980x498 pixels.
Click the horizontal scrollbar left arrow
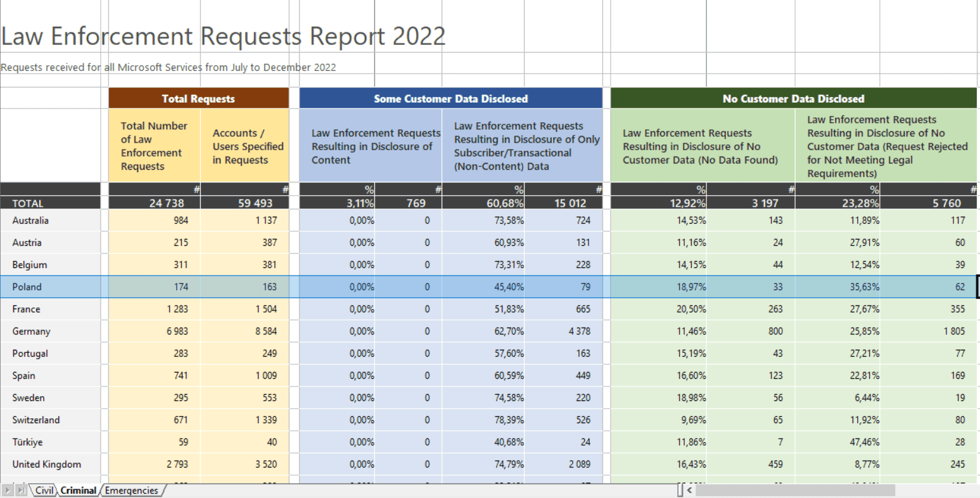689,490
